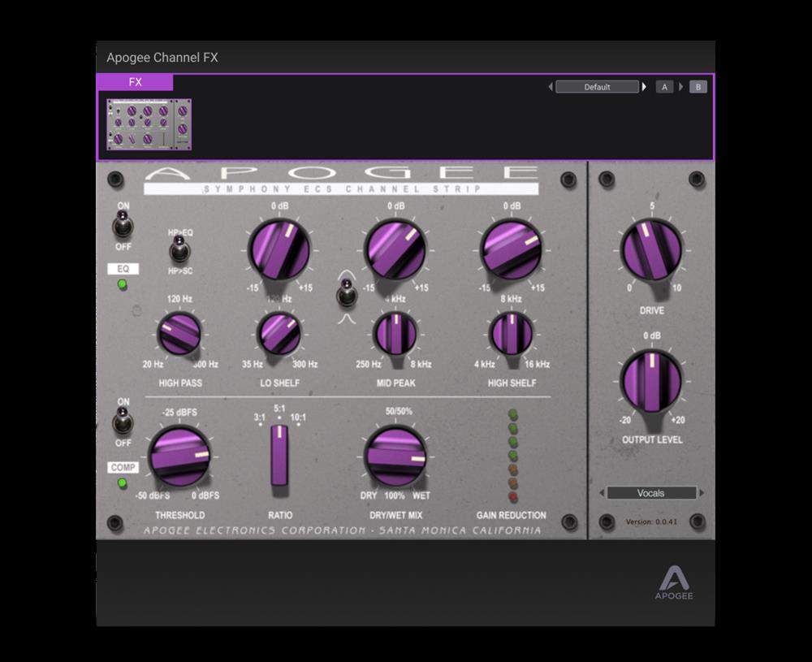The height and width of the screenshot is (662, 812).
Task: Click the '50/50%' mix marking
Action: pyautogui.click(x=399, y=411)
